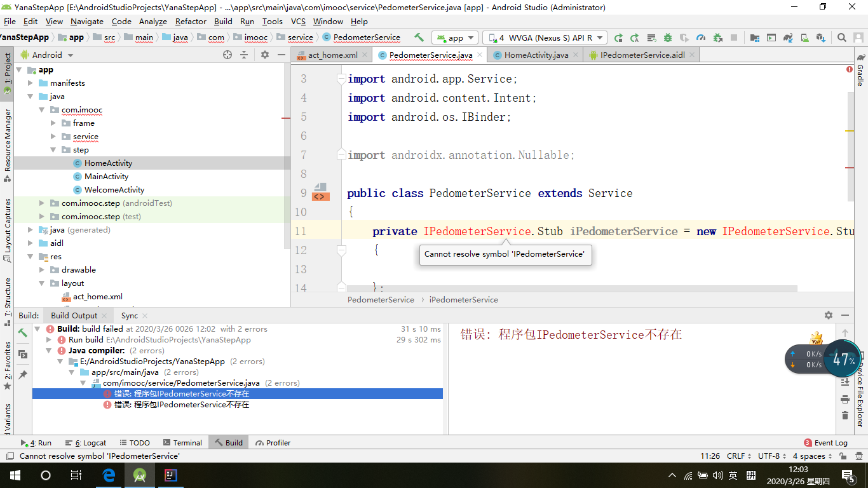Select MainActivity in the project tree

point(106,177)
